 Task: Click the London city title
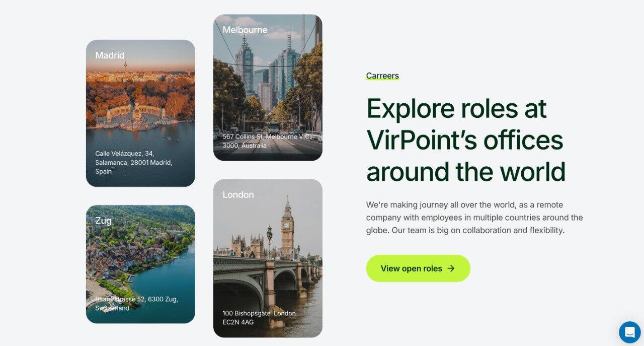238,194
